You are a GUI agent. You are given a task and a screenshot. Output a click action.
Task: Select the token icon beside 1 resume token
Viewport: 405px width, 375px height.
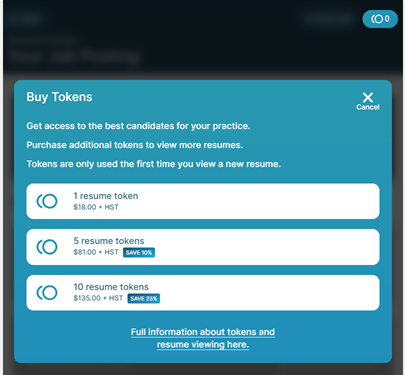pyautogui.click(x=47, y=201)
